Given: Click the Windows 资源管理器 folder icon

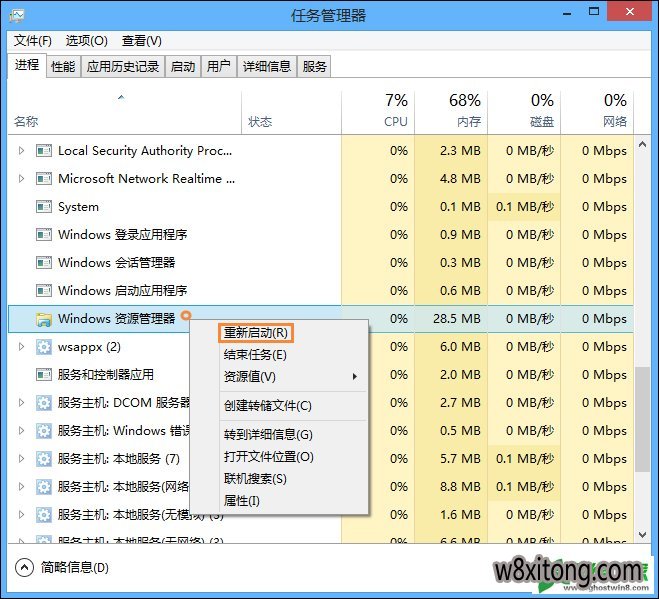Looking at the screenshot, I should [43, 319].
